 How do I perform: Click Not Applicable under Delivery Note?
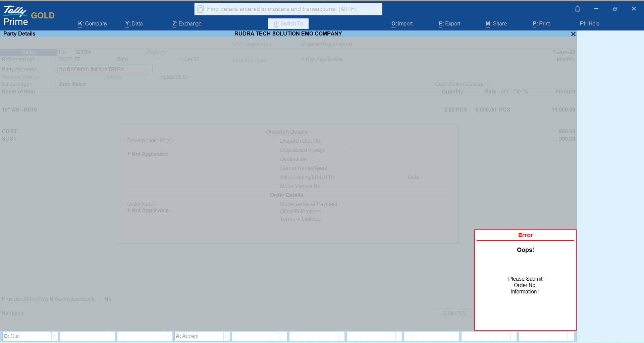coord(148,154)
